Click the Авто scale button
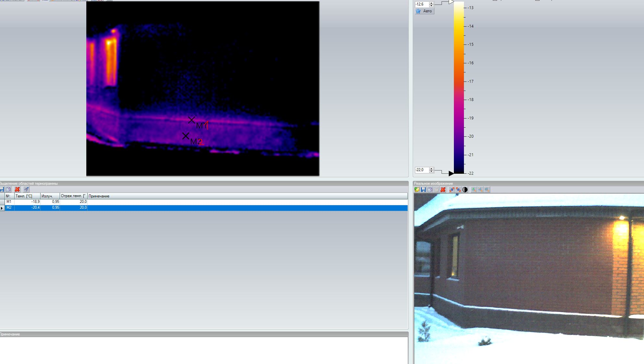The height and width of the screenshot is (364, 644). 424,11
